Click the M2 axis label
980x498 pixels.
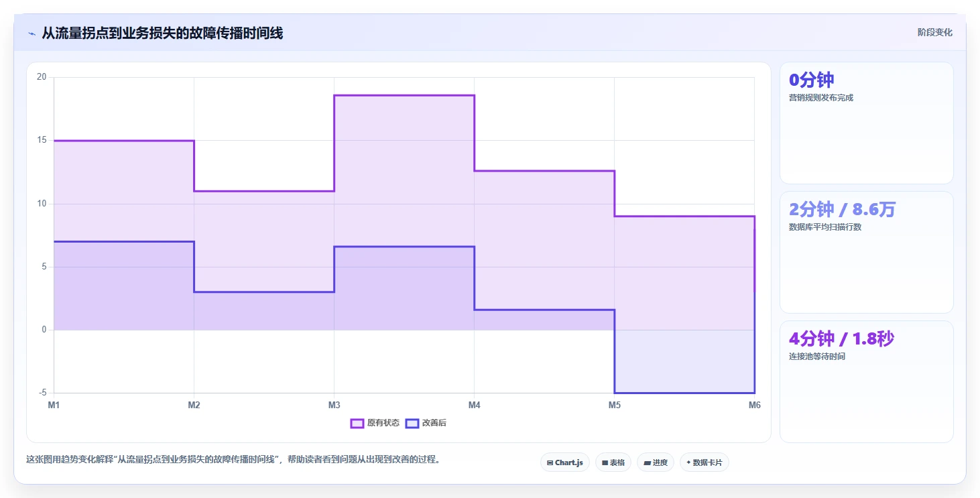(194, 405)
